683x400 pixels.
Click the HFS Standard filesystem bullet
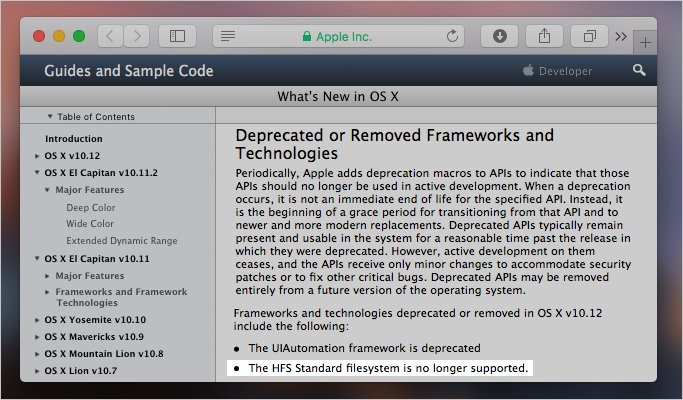coord(388,368)
